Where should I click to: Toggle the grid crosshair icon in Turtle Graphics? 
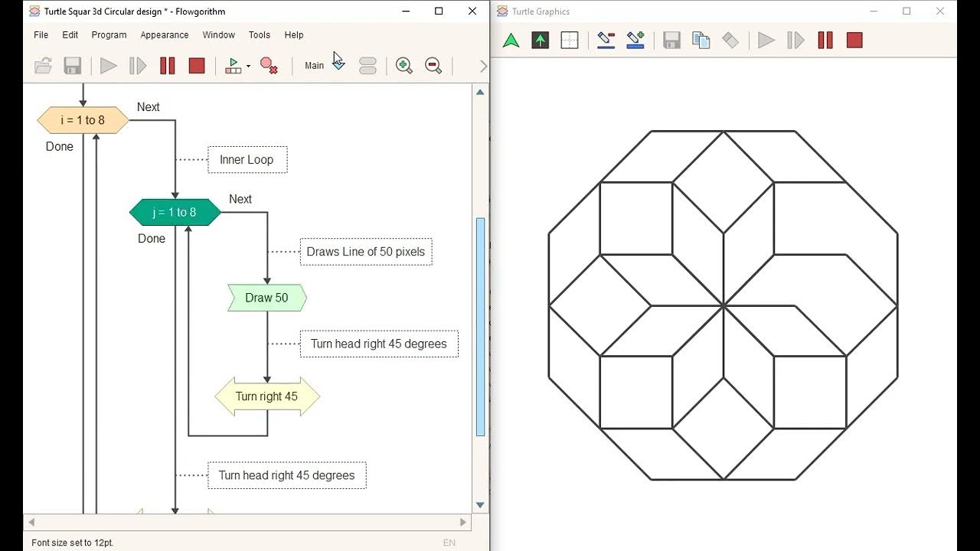click(570, 41)
